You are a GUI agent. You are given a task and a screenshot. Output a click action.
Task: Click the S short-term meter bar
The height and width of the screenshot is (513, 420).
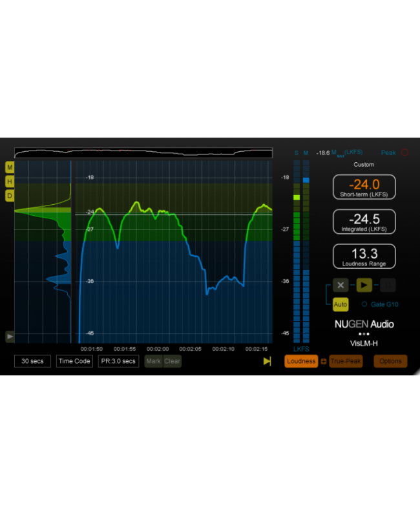297,251
